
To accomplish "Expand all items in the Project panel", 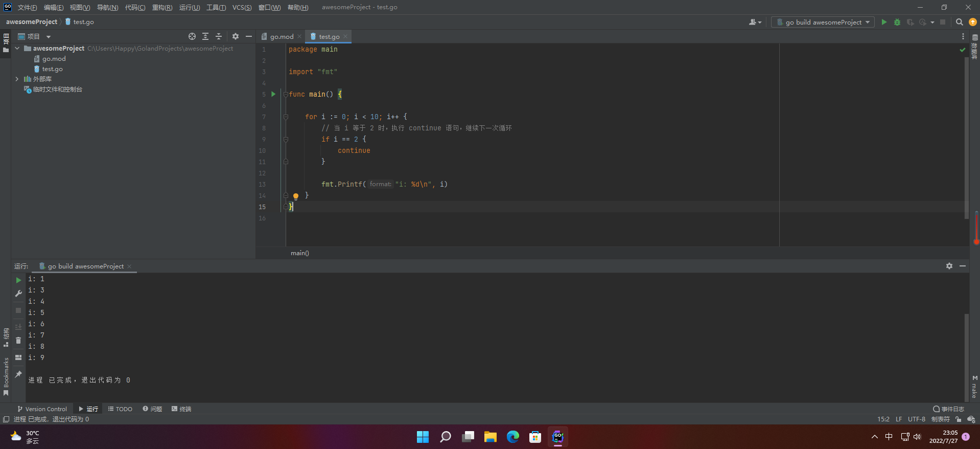I will 205,36.
